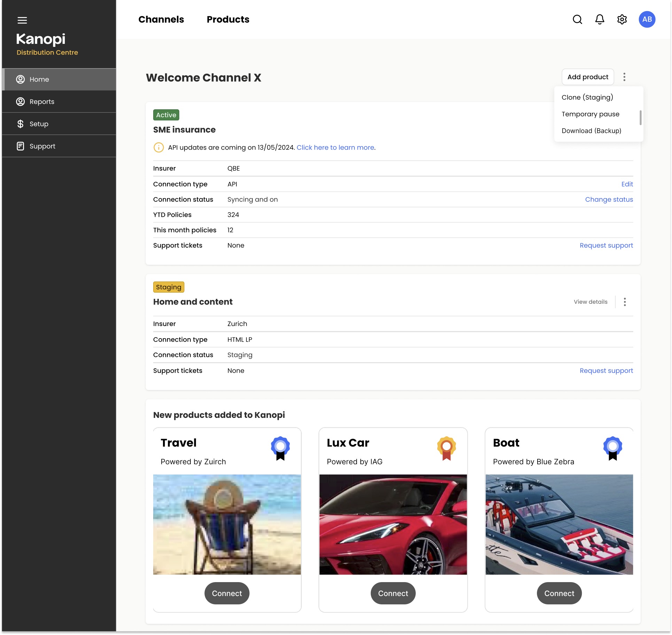Click the red Lux Car image
This screenshot has width=672, height=635.
pos(393,525)
